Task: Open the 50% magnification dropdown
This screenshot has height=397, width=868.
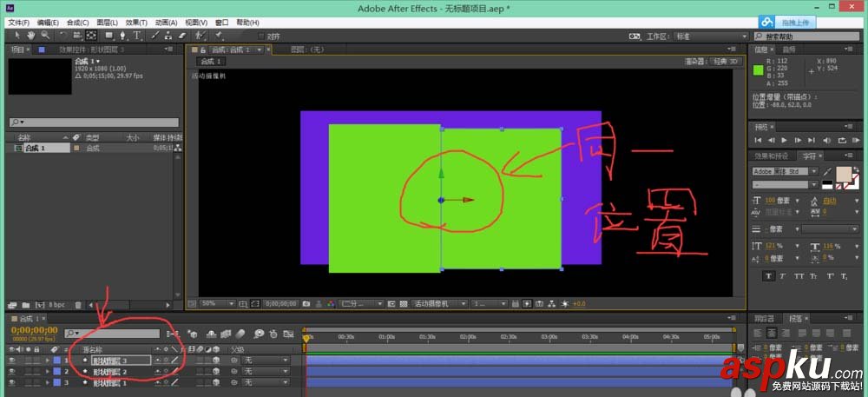Action: coord(217,304)
